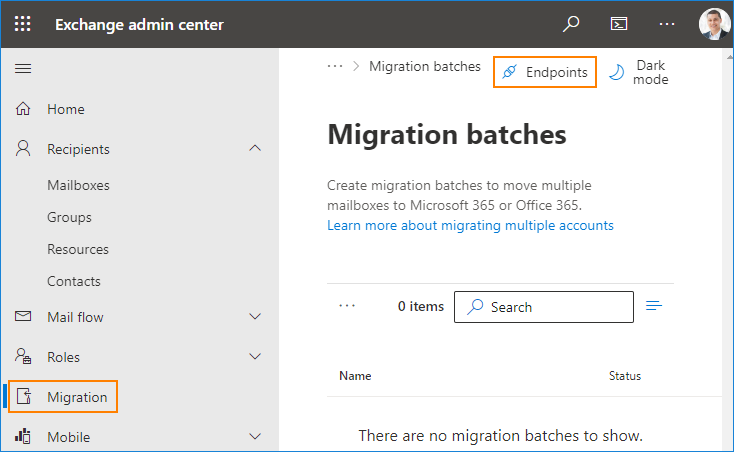The image size is (734, 452).
Task: Open Mail flow navigation item
Action: coord(75,317)
